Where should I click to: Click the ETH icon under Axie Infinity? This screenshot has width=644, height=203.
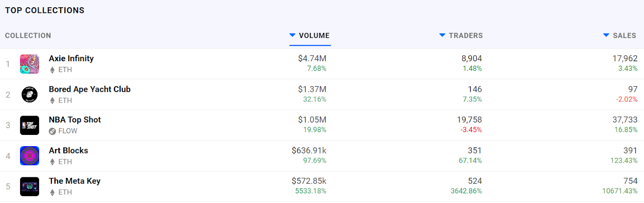tap(52, 70)
